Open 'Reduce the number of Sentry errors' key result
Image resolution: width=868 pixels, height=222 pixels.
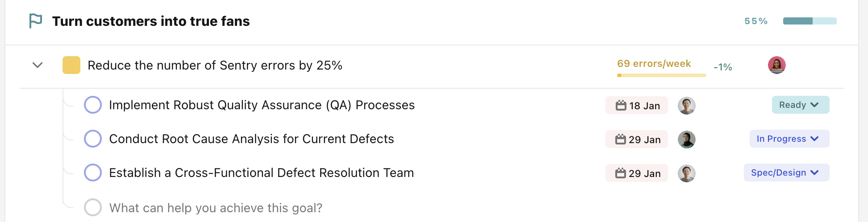[215, 66]
